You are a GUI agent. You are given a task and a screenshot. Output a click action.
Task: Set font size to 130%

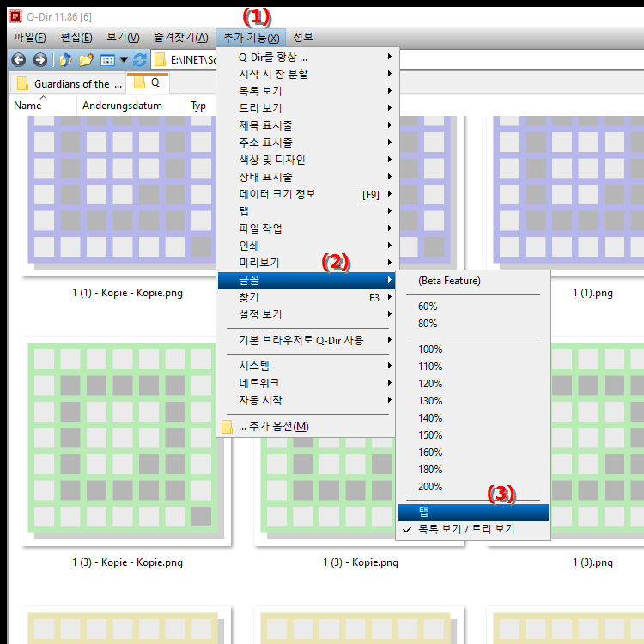[x=473, y=401]
